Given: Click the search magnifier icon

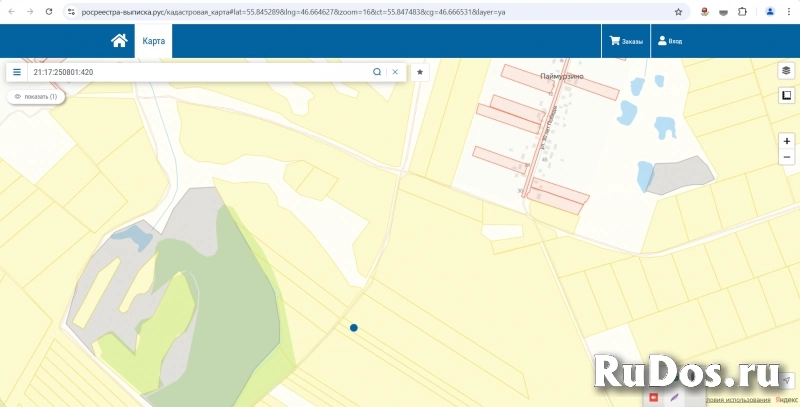Looking at the screenshot, I should pyautogui.click(x=377, y=72).
